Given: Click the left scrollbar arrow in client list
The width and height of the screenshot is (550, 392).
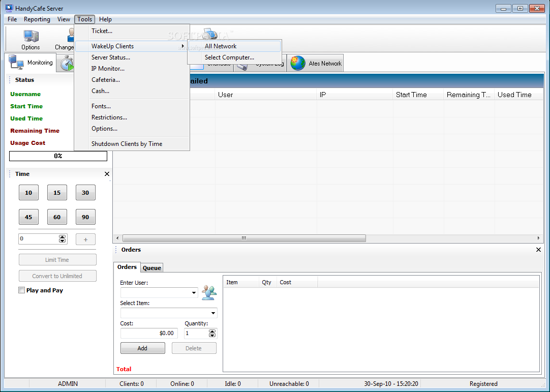Looking at the screenshot, I should [x=117, y=238].
